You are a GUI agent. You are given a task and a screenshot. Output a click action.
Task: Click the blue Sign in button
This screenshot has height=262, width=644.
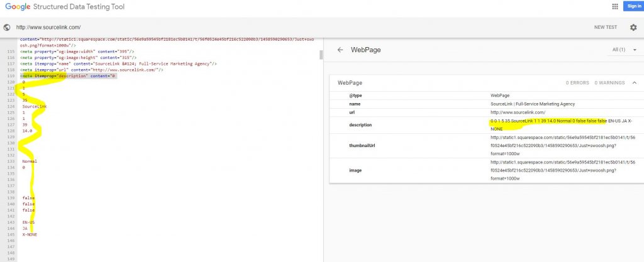click(634, 6)
